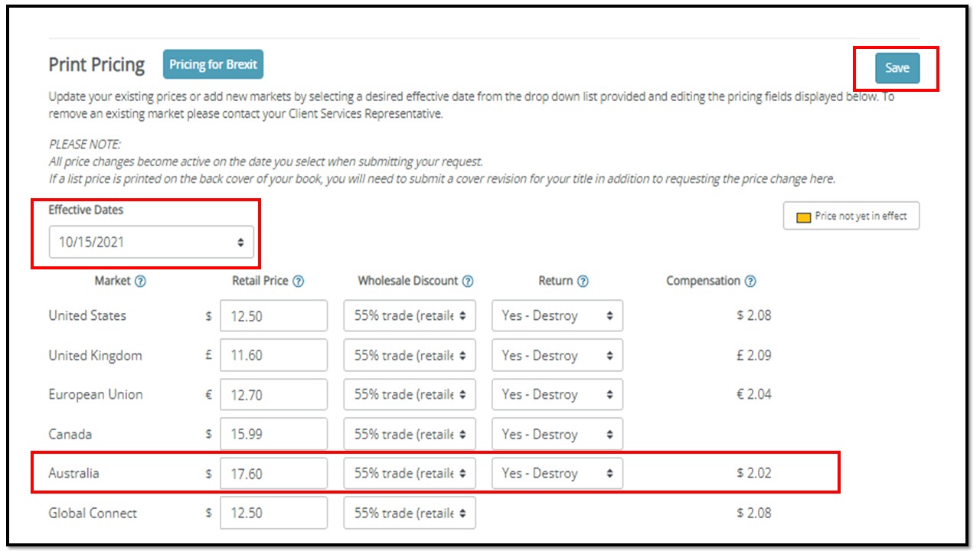Click the Compensation help question icon
Viewport: 980px width, 551px height.
point(750,282)
